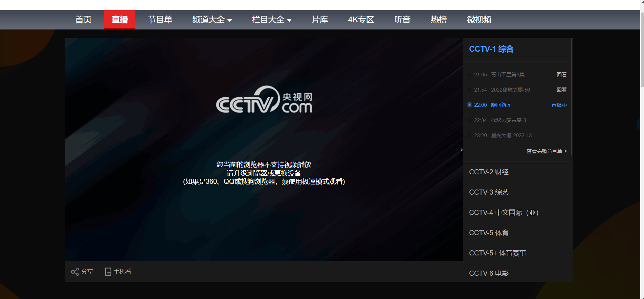Image resolution: width=644 pixels, height=299 pixels.
Task: Switch to the CCTV-6 电影 channel
Action: pos(489,273)
